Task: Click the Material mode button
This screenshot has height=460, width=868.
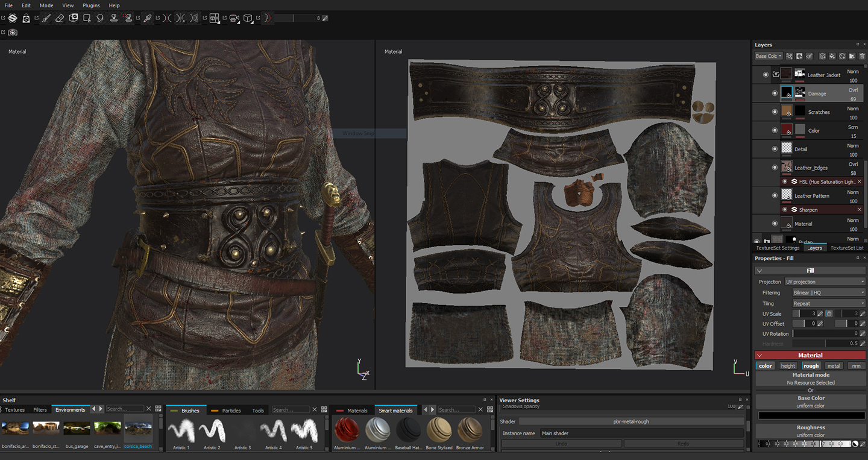Action: click(x=811, y=379)
